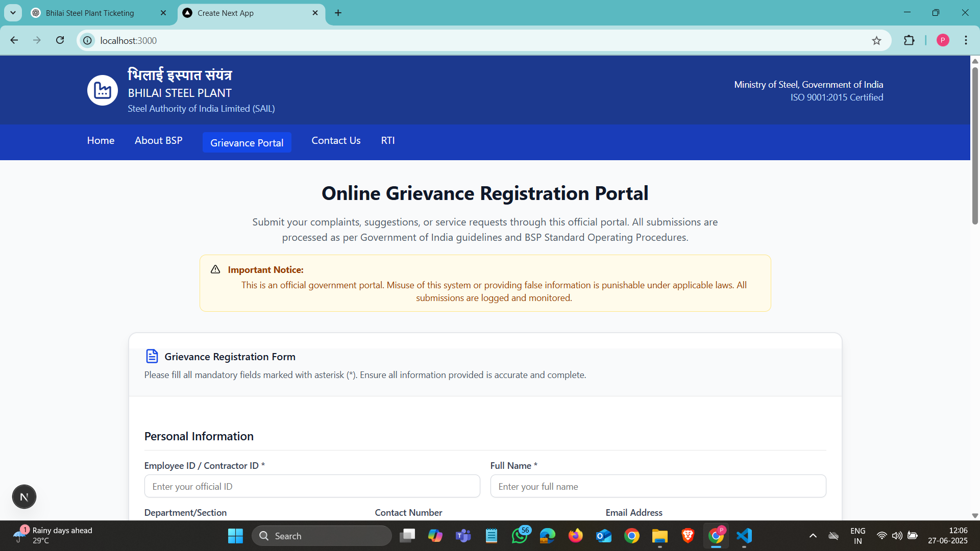The image size is (980, 551).
Task: Open Outlook from the taskbar
Action: [x=604, y=536]
